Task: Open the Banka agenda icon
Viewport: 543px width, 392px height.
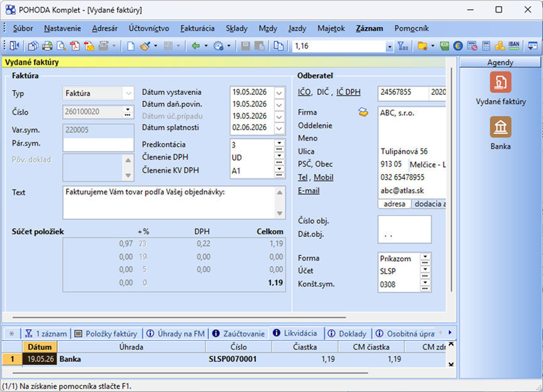Action: pyautogui.click(x=500, y=127)
